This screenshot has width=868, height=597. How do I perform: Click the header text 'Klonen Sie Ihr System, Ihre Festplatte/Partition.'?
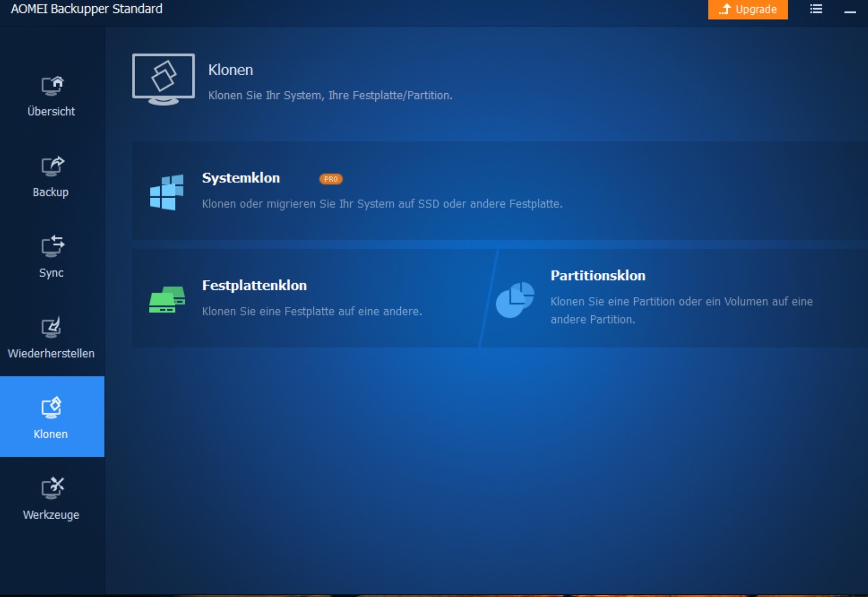[x=330, y=95]
